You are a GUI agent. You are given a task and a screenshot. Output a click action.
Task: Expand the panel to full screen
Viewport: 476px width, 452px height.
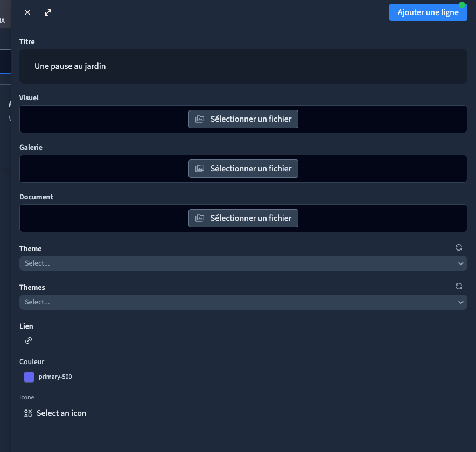pos(48,12)
